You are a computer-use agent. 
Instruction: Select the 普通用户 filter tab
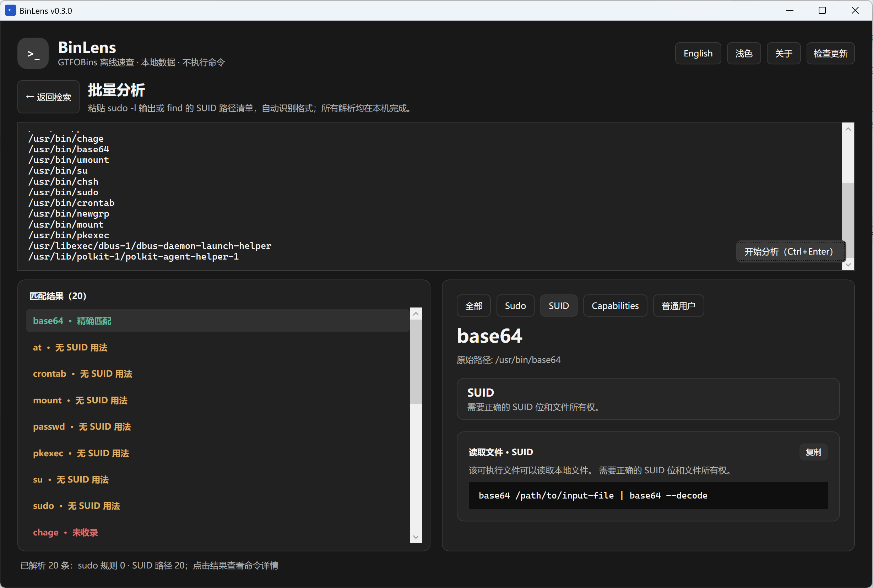point(678,306)
